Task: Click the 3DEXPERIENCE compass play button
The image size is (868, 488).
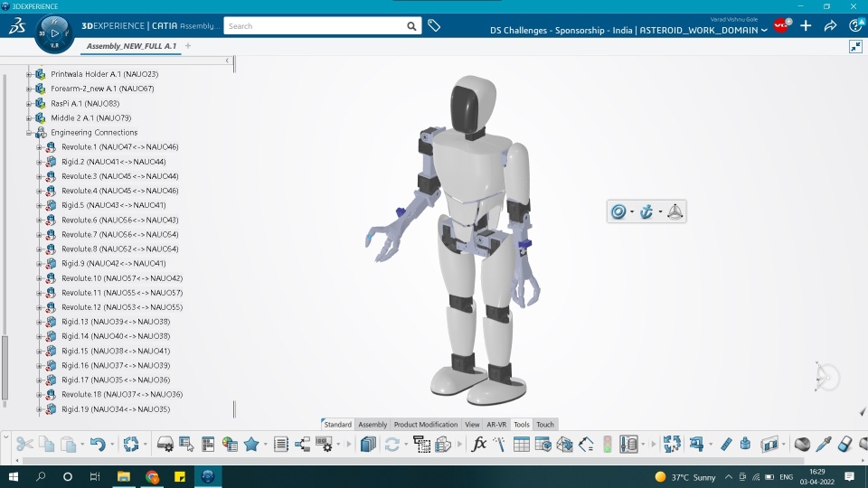Action: point(53,33)
